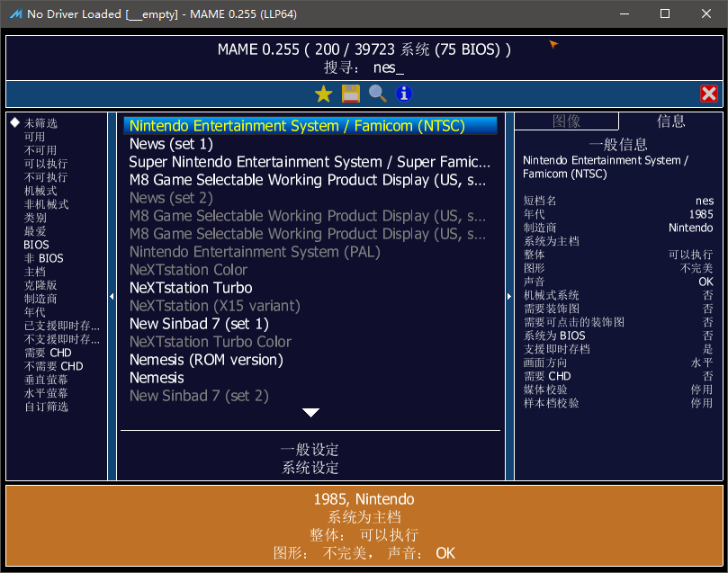Click the blue info icon
This screenshot has height=573, width=728.
pyautogui.click(x=404, y=94)
